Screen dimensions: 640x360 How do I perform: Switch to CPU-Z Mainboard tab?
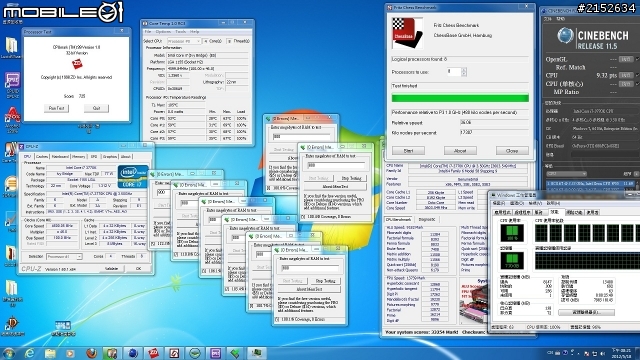tap(60, 157)
